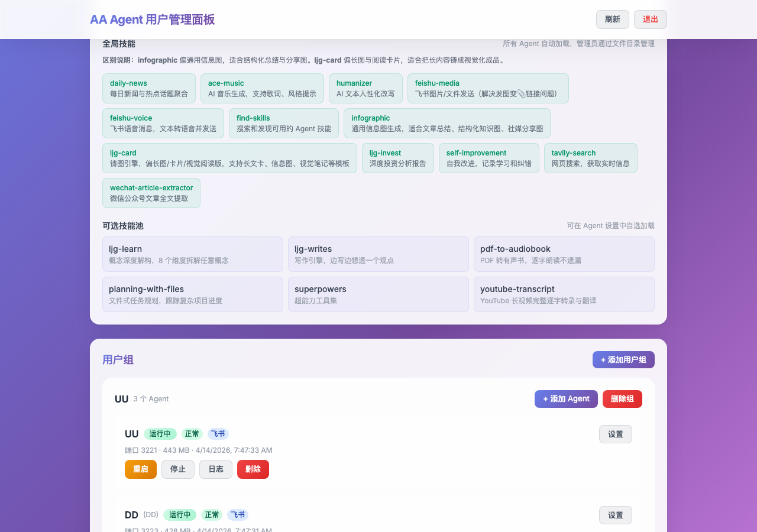The image size is (757, 532).
Task: Select the daily-news skill card
Action: [148, 88]
